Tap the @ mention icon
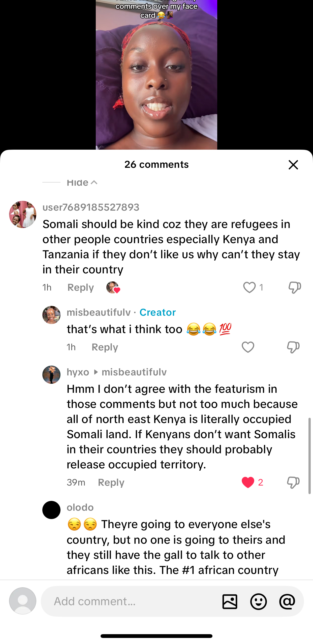The width and height of the screenshot is (313, 644). (287, 601)
